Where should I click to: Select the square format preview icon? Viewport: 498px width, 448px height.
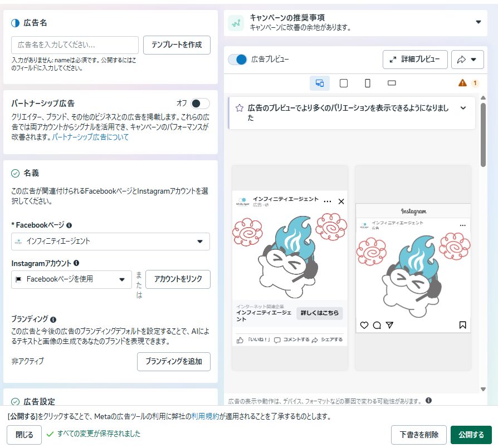click(344, 83)
